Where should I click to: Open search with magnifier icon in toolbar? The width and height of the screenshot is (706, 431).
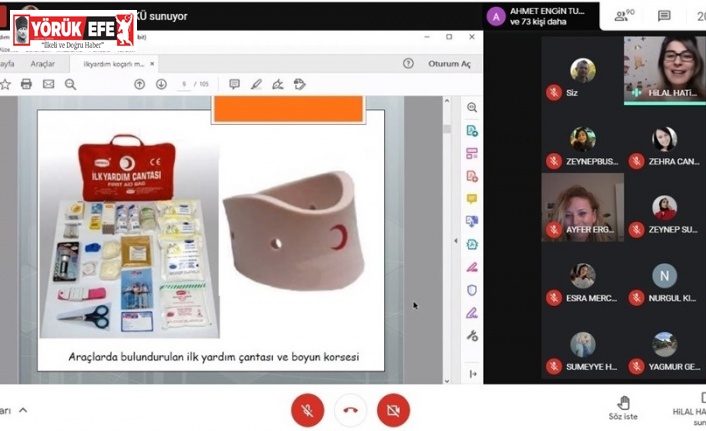click(70, 84)
